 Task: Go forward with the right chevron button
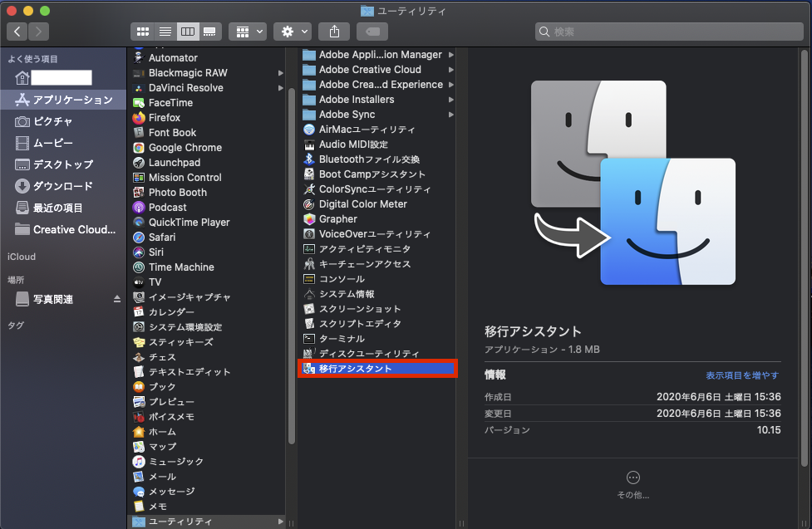pyautogui.click(x=39, y=32)
